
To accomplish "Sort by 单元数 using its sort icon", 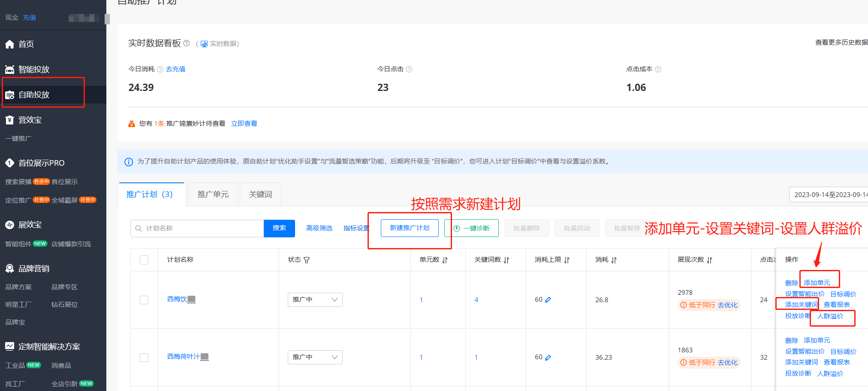I will pos(445,260).
